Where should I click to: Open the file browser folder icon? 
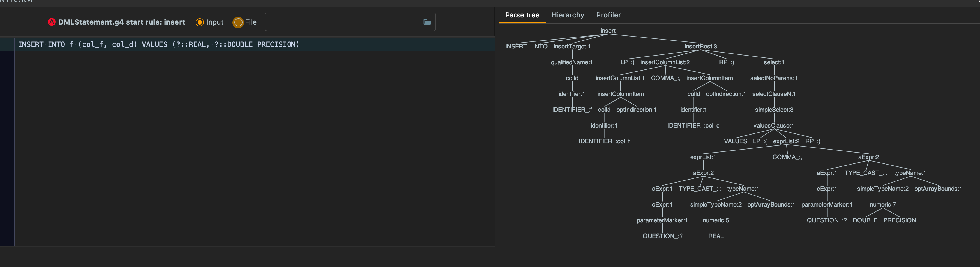pyautogui.click(x=427, y=22)
